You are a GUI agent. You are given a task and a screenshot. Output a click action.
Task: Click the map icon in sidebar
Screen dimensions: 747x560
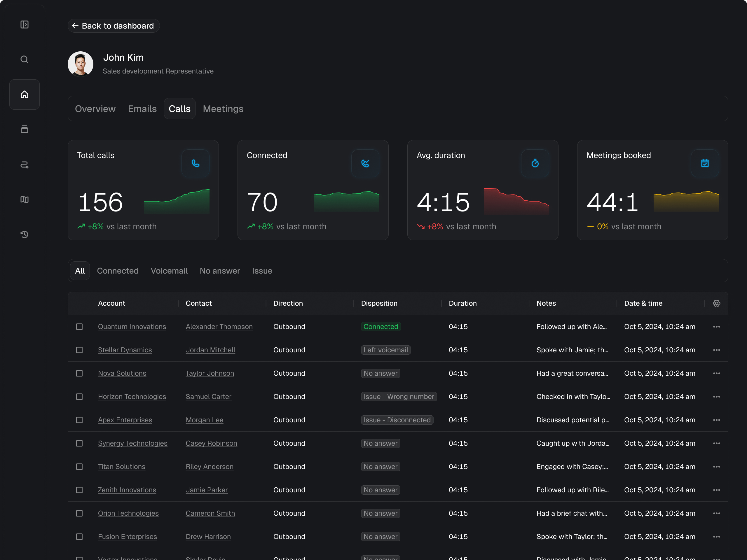[x=24, y=199]
